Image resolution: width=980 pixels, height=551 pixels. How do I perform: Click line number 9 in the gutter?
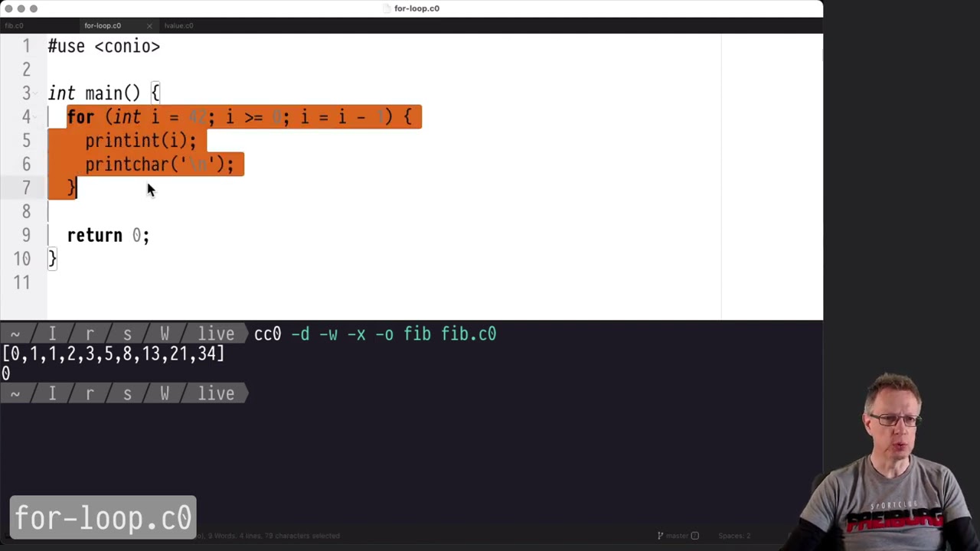[x=26, y=236]
